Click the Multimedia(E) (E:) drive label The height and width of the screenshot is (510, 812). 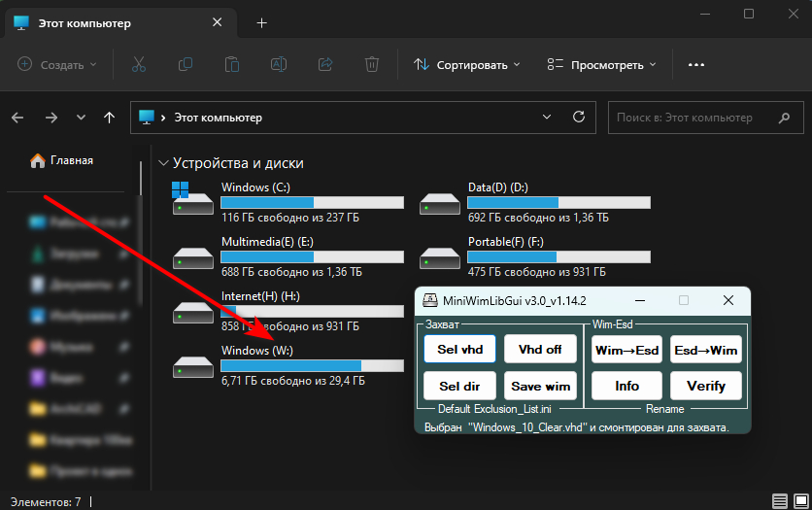pyautogui.click(x=267, y=242)
